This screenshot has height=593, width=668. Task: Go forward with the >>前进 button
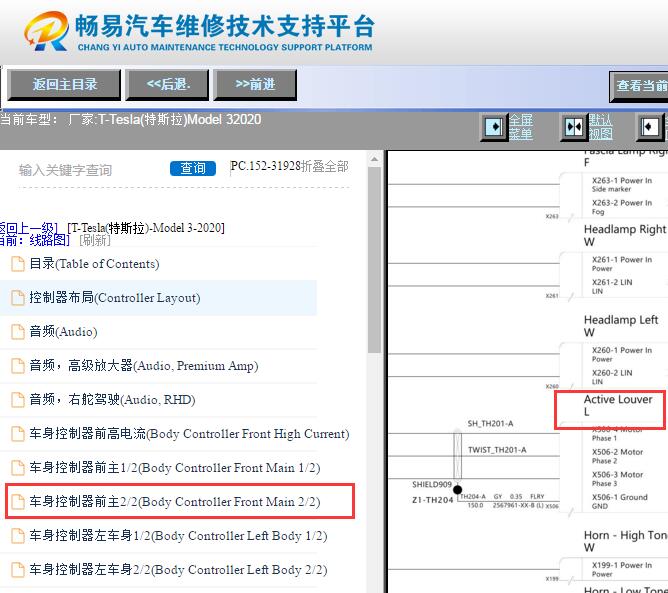point(255,85)
